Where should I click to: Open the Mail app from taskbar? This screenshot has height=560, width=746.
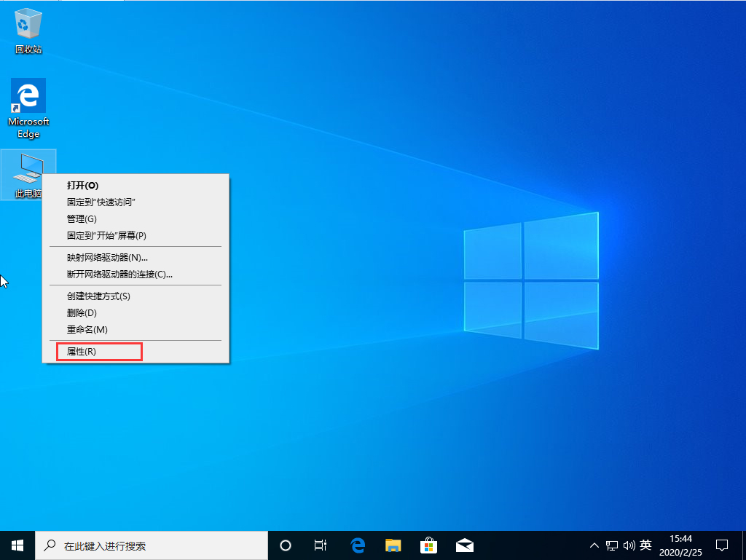tap(465, 545)
